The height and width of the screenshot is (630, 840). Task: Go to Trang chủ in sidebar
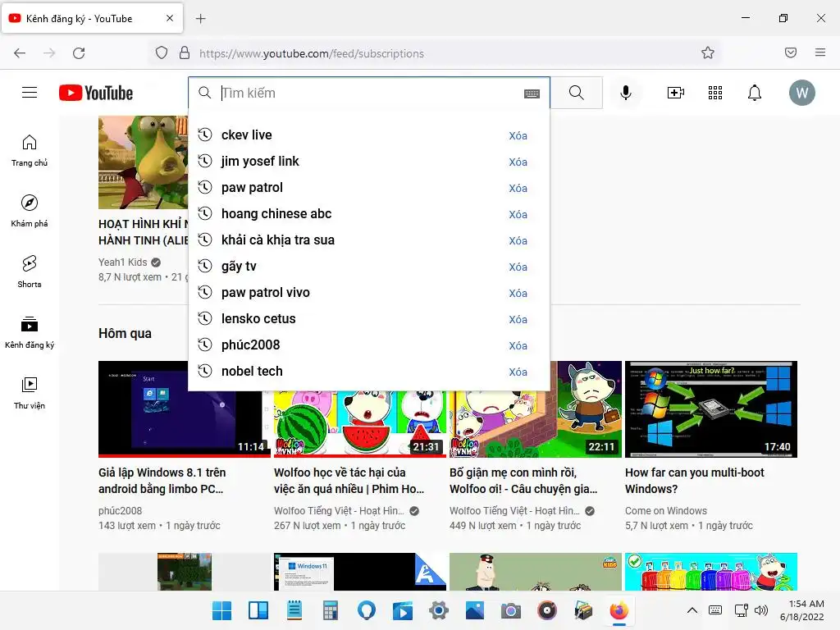click(30, 151)
